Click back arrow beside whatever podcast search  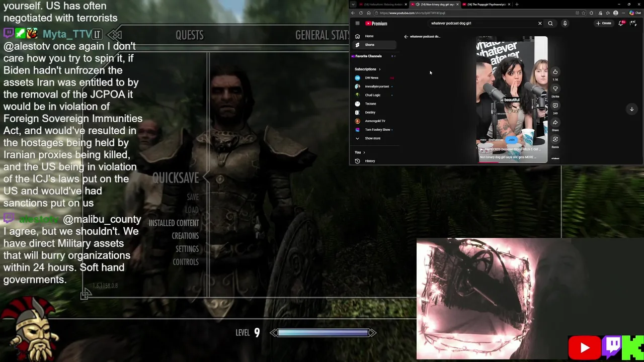coord(406,36)
